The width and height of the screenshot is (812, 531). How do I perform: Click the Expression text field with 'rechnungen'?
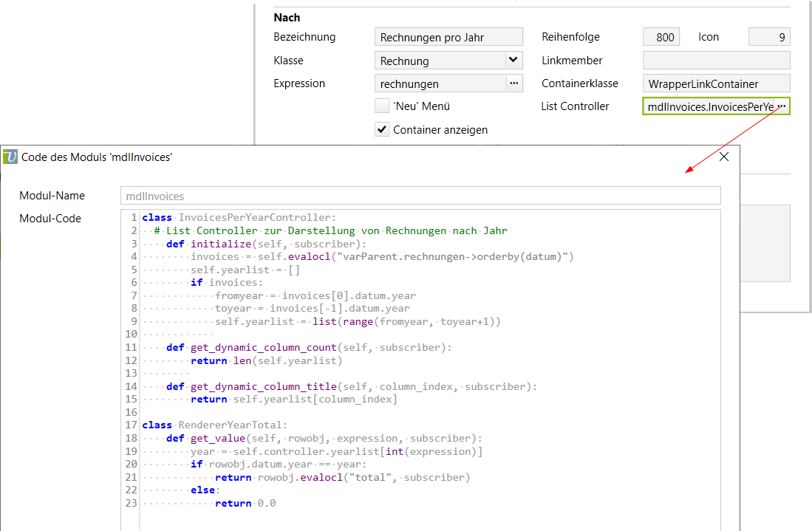coord(440,83)
